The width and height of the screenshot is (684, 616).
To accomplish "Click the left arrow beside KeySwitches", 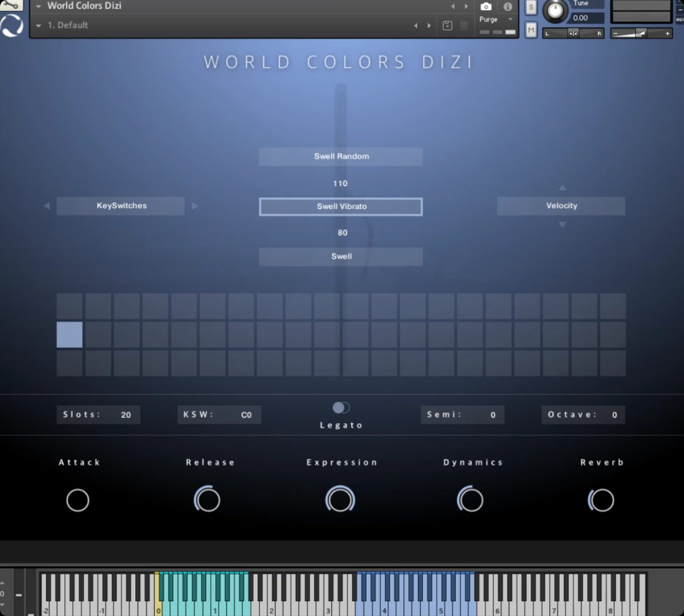I will tap(46, 206).
